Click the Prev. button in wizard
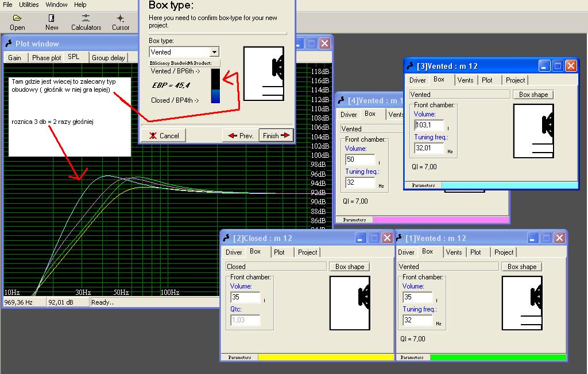The image size is (588, 374). tap(240, 136)
